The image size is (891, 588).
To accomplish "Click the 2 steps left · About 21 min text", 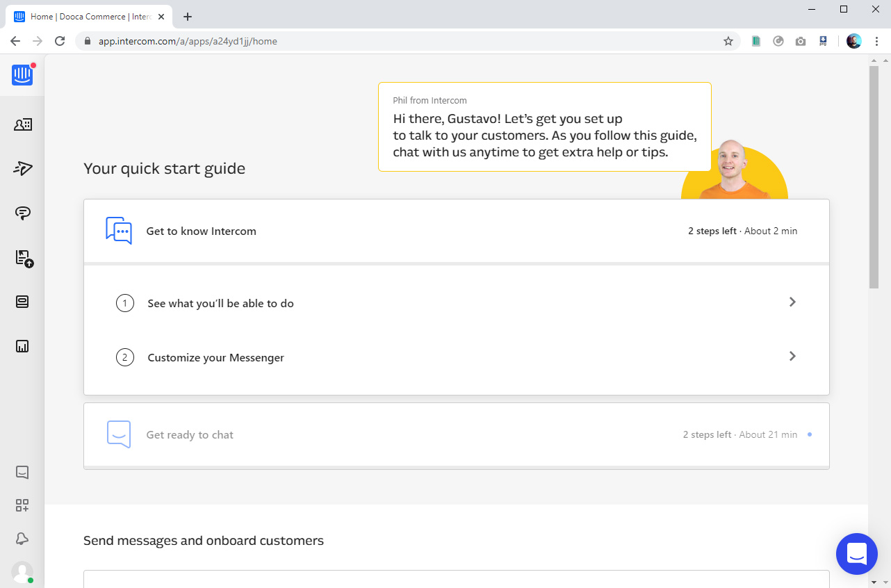I will pos(740,434).
